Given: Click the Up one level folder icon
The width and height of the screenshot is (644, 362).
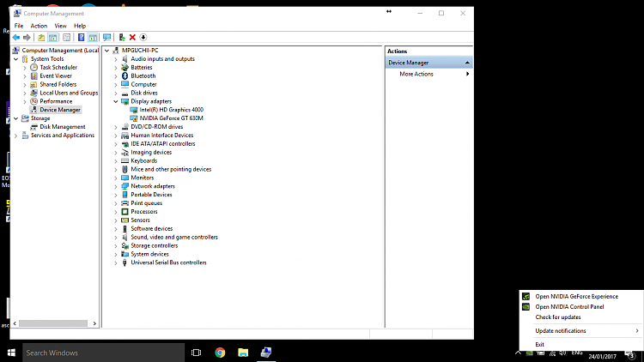Looking at the screenshot, I should pyautogui.click(x=41, y=38).
